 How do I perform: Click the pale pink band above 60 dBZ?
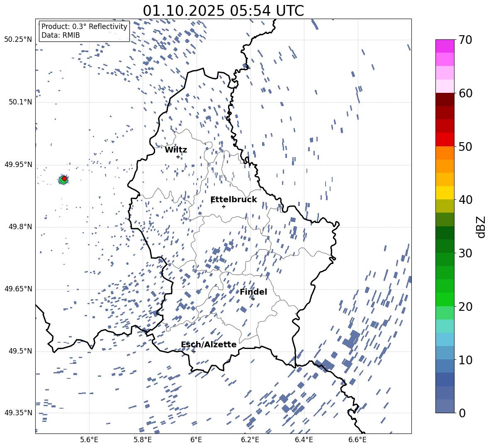pos(445,86)
